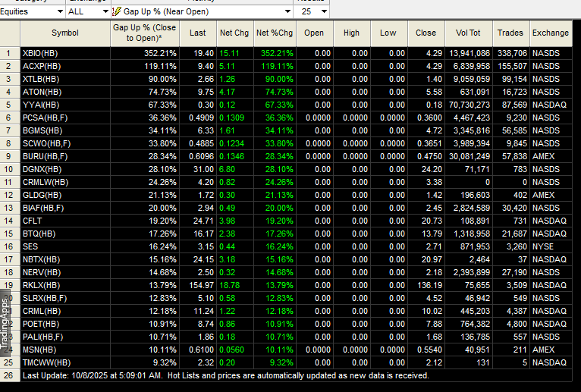Click ACXP net percent change 119.11%
The image size is (581, 392).
click(277, 66)
